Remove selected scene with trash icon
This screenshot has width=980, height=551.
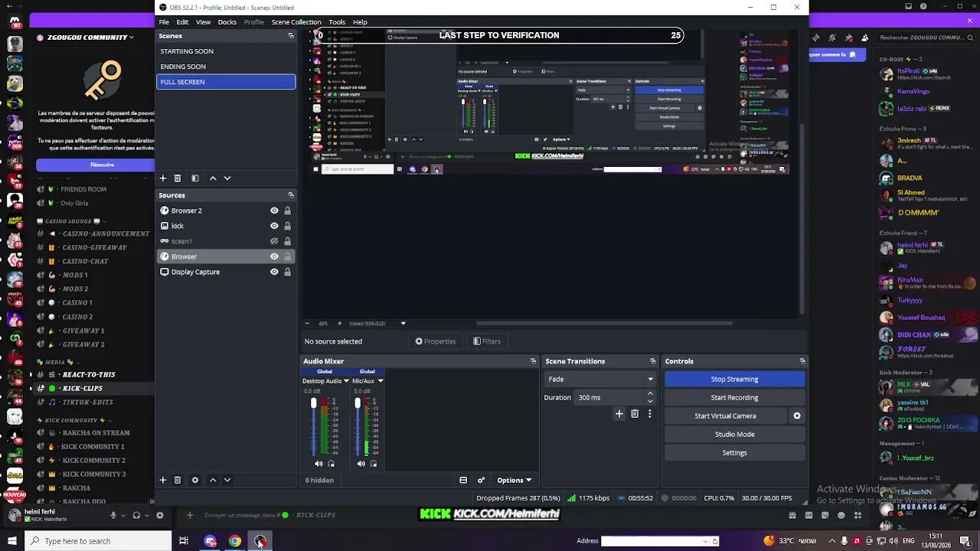click(178, 178)
